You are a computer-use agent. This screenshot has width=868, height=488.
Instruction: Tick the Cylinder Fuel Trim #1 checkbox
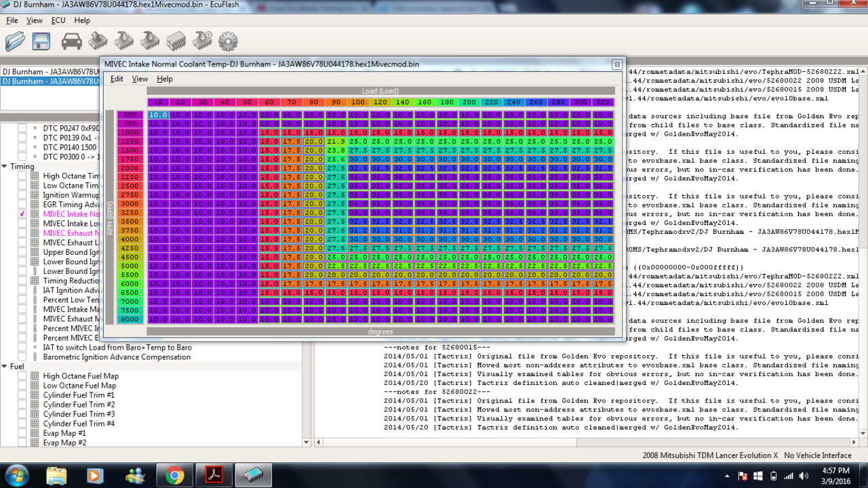[x=22, y=395]
